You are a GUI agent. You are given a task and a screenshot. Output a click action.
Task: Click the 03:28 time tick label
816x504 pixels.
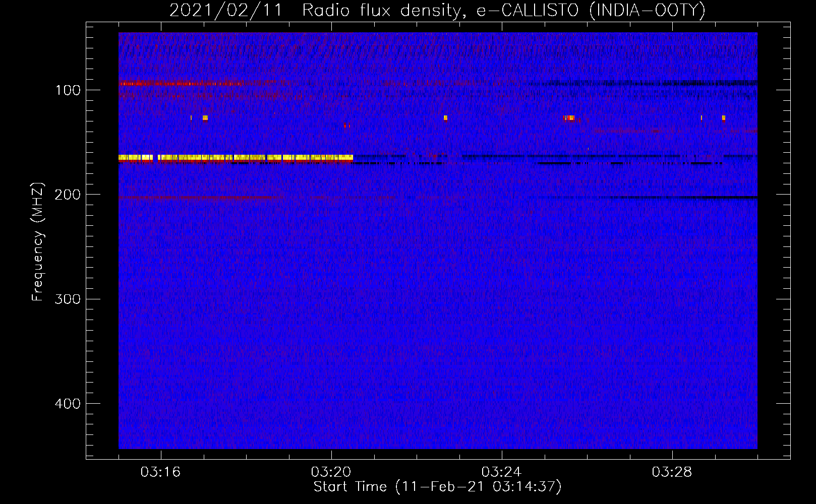[672, 472]
